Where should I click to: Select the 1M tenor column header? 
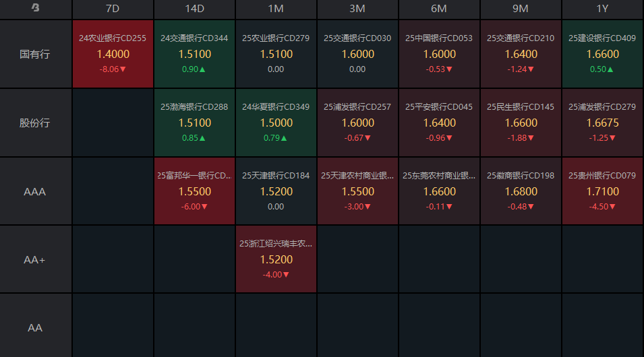(276, 9)
